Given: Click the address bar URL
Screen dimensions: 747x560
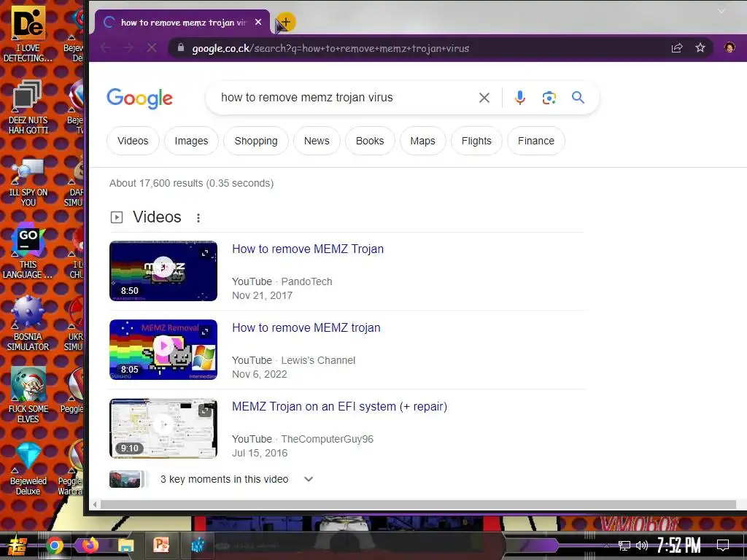Looking at the screenshot, I should point(330,48).
